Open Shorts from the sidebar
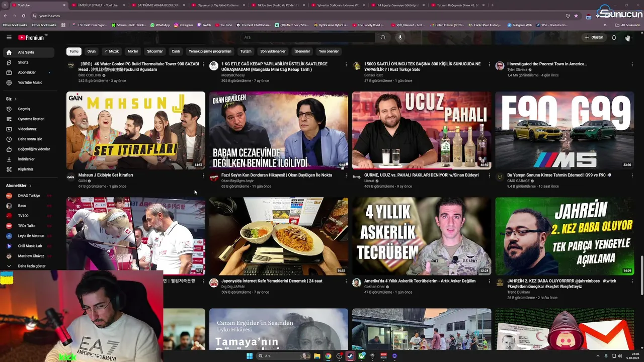The image size is (644, 362). tap(29, 62)
